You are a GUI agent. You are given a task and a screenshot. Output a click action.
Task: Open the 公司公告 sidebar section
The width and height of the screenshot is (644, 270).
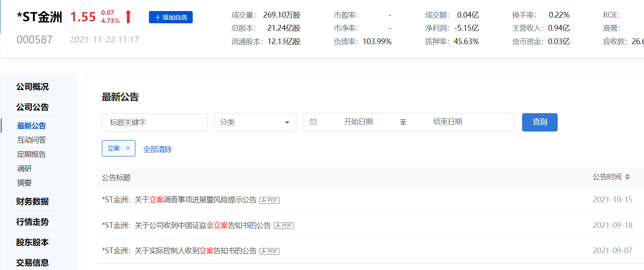(x=32, y=107)
